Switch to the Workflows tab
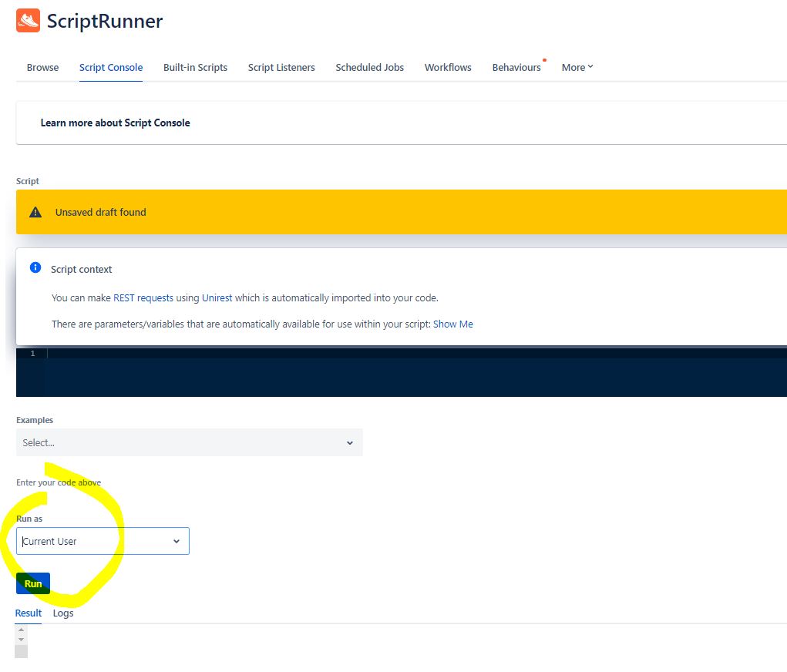Image resolution: width=787 pixels, height=672 pixels. click(447, 68)
